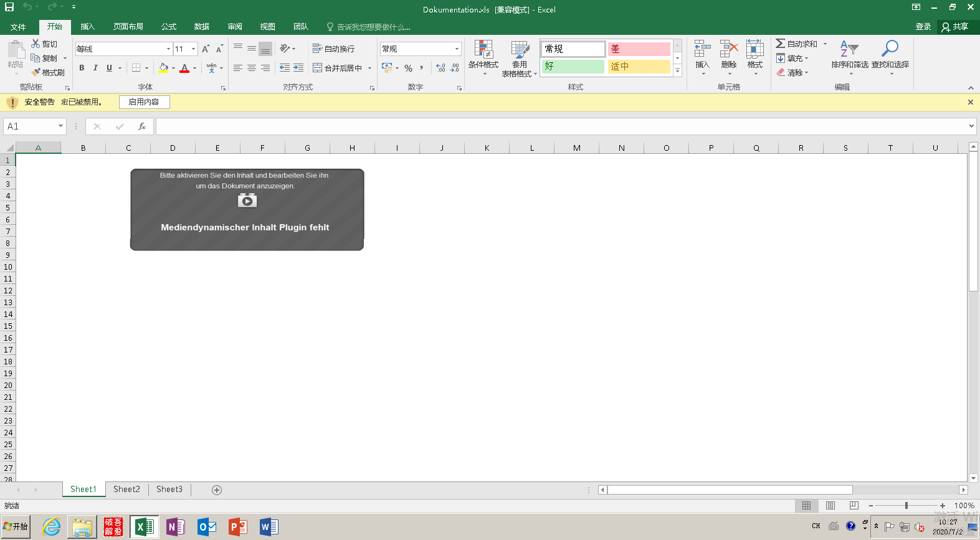Expand the Name Box dropdown for A1
This screenshot has height=540, width=980.
[60, 126]
